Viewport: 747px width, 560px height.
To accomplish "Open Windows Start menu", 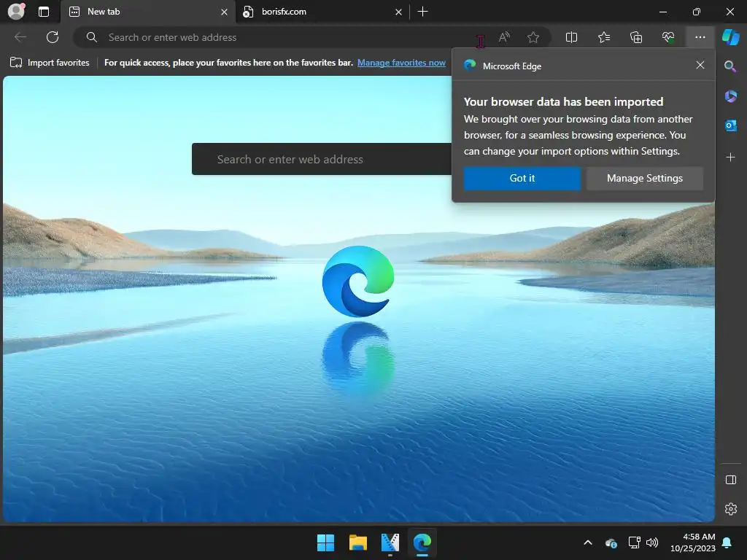I will tap(325, 542).
